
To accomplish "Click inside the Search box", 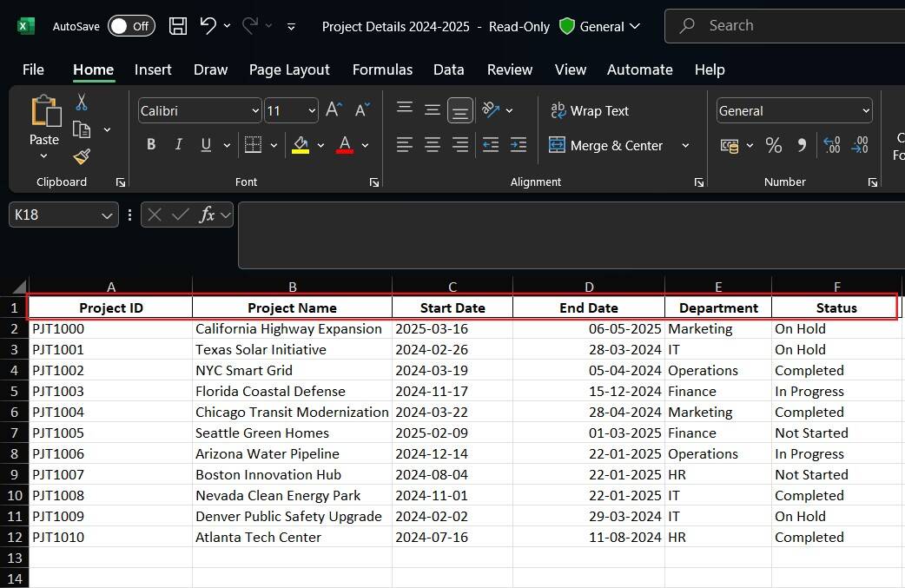I will (782, 25).
